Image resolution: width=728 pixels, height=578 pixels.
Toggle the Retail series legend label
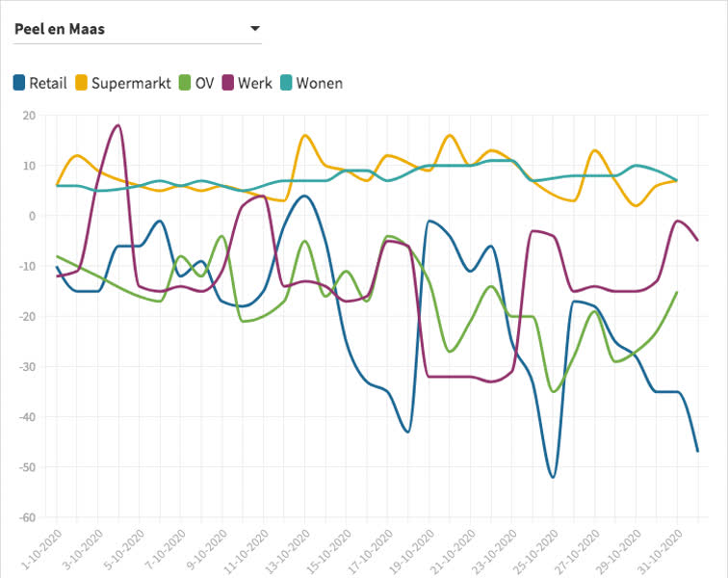point(48,83)
